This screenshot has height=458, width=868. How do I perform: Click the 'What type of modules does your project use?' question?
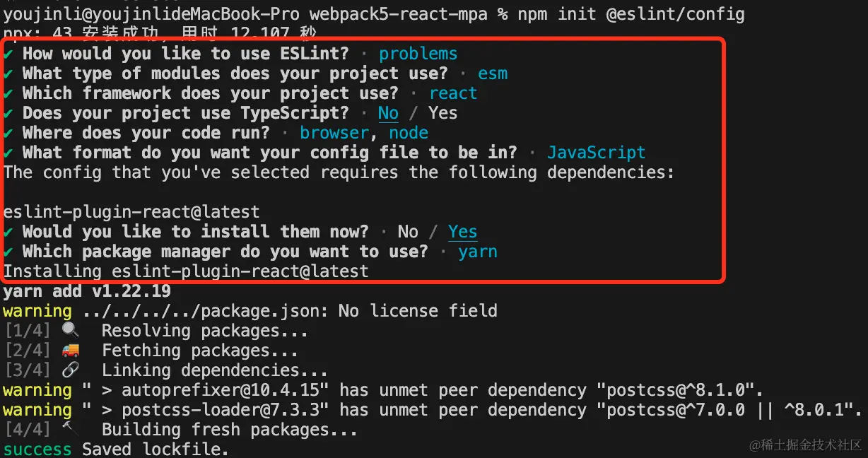click(x=235, y=74)
